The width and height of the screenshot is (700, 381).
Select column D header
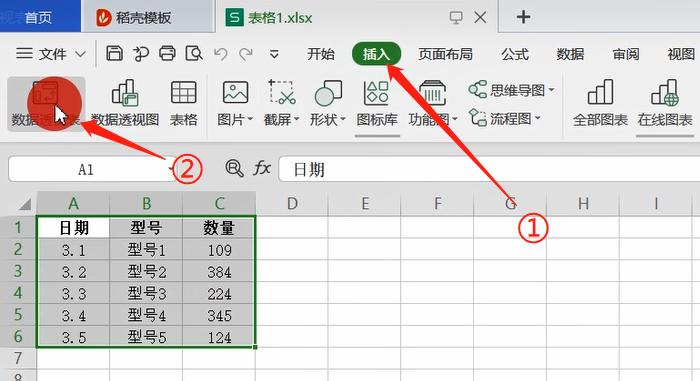(292, 204)
